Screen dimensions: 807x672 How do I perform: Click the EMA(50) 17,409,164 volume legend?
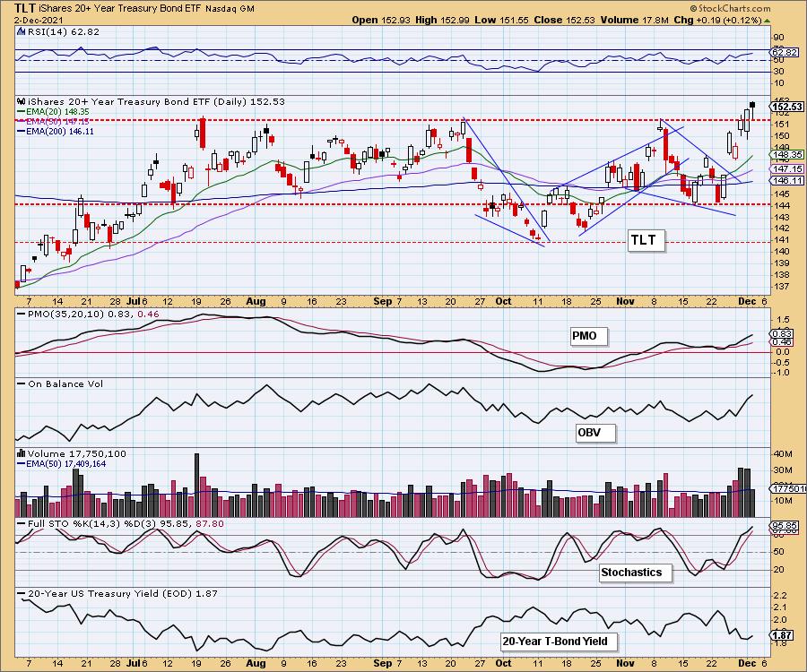62,464
